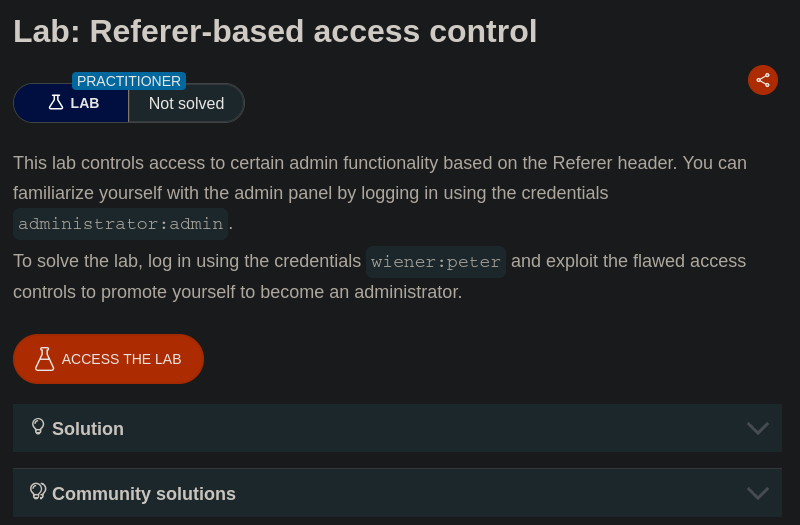Click the Referer-based access control heading
Image resolution: width=800 pixels, height=525 pixels.
coord(275,31)
